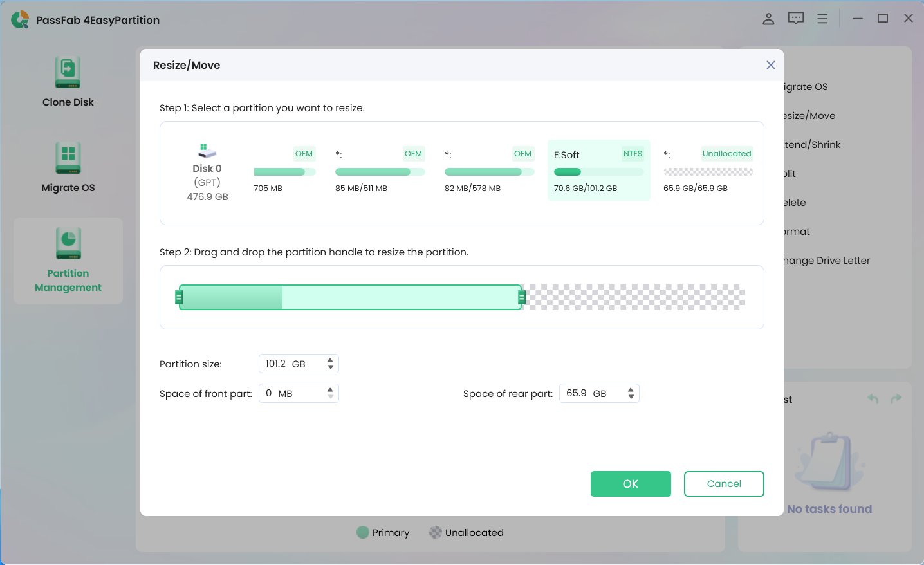Viewport: 924px width, 565px height.
Task: Click the undo arrow above the task list
Action: (x=873, y=399)
